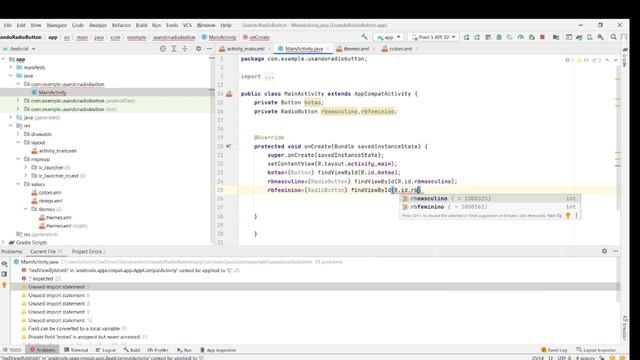Expand the ic_launcher mipmap node
The height and width of the screenshot is (360, 640).
click(x=26, y=167)
